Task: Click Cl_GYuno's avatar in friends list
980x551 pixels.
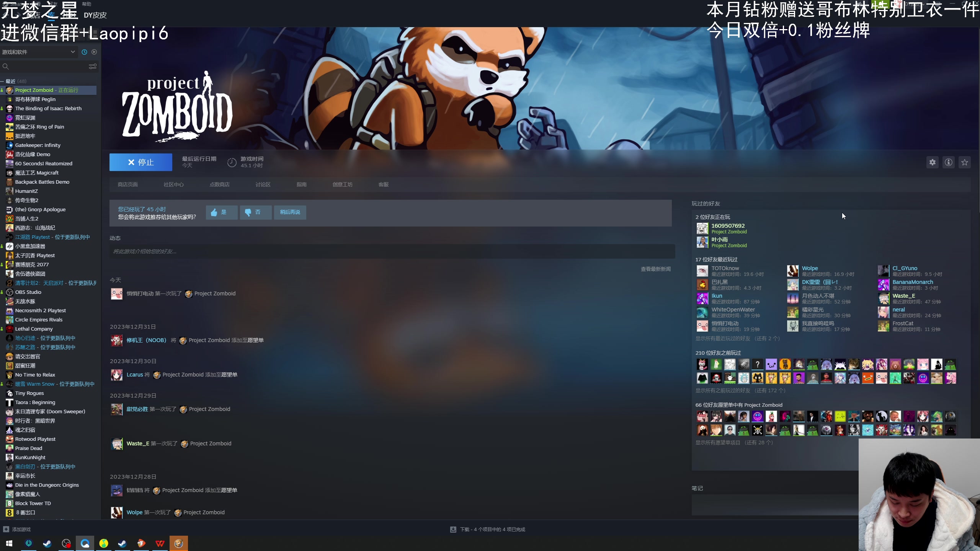Action: coord(884,271)
